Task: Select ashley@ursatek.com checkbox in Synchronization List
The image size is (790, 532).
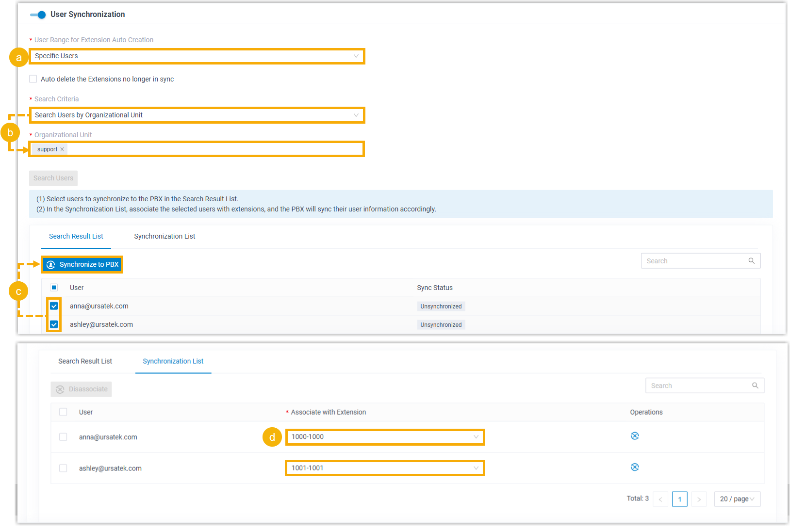Action: tap(63, 468)
